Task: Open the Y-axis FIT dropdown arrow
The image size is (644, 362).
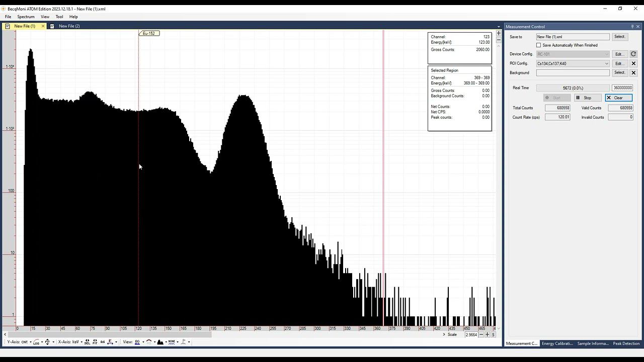Action: (53, 342)
